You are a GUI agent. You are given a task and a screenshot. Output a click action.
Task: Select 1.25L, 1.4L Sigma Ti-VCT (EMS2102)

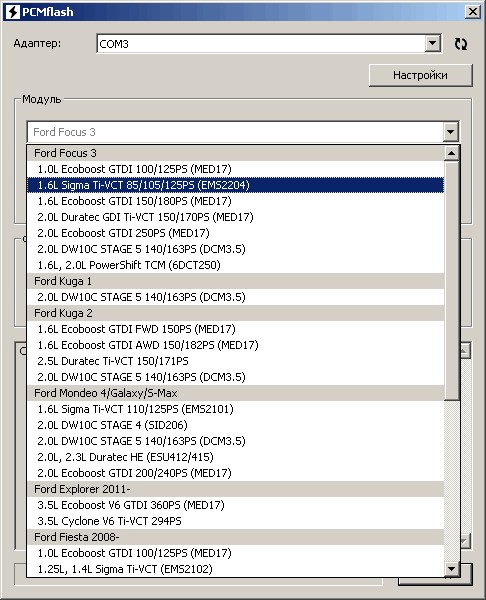[235, 569]
